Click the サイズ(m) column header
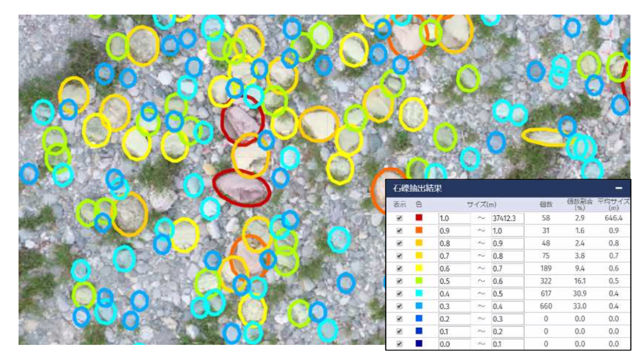 point(481,204)
